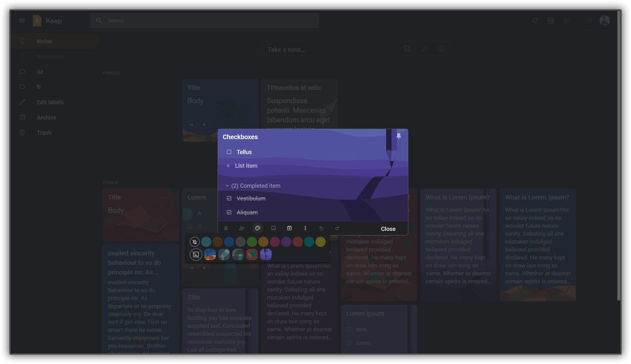This screenshot has height=364, width=631.
Task: Close the note using the Close button
Action: tap(388, 229)
